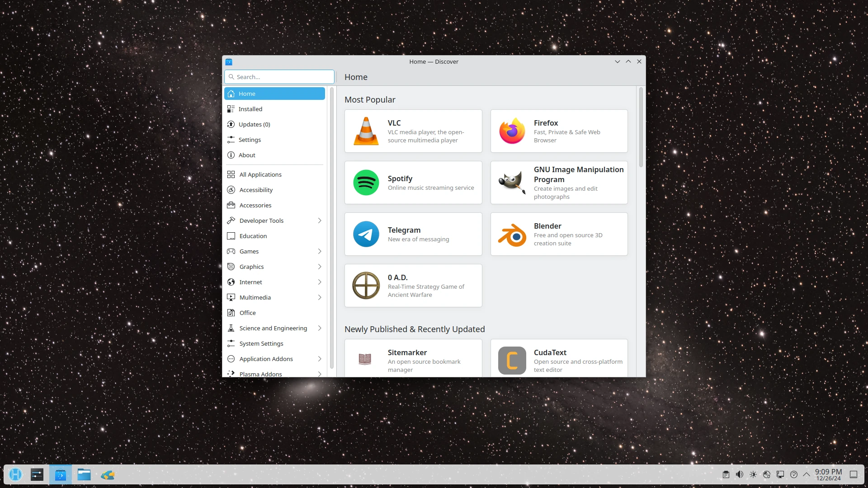Open the CudaText card title

(550, 352)
